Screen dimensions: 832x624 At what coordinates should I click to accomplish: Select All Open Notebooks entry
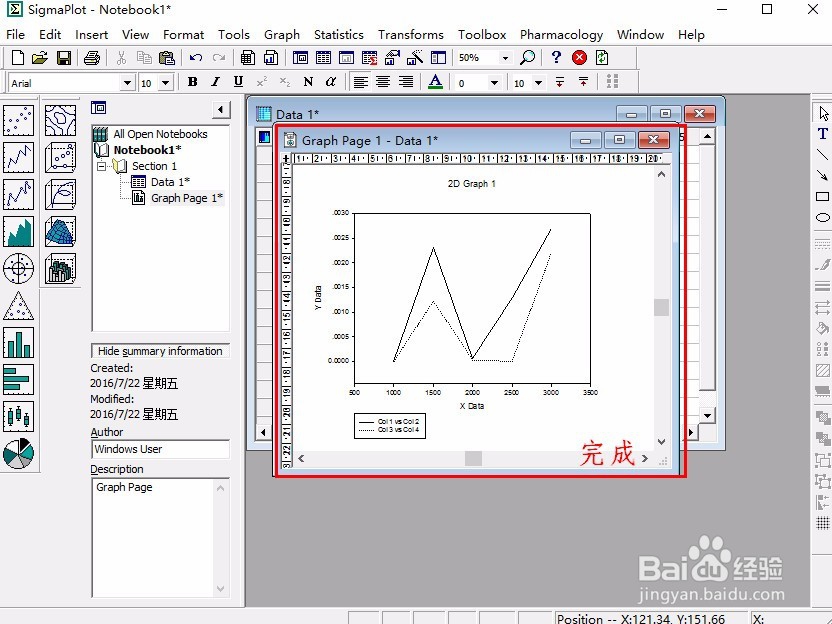coord(160,134)
